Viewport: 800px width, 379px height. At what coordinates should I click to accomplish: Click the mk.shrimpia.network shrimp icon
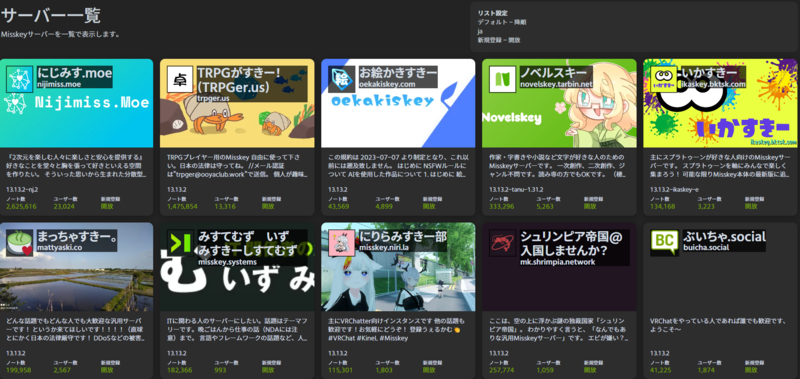503,243
